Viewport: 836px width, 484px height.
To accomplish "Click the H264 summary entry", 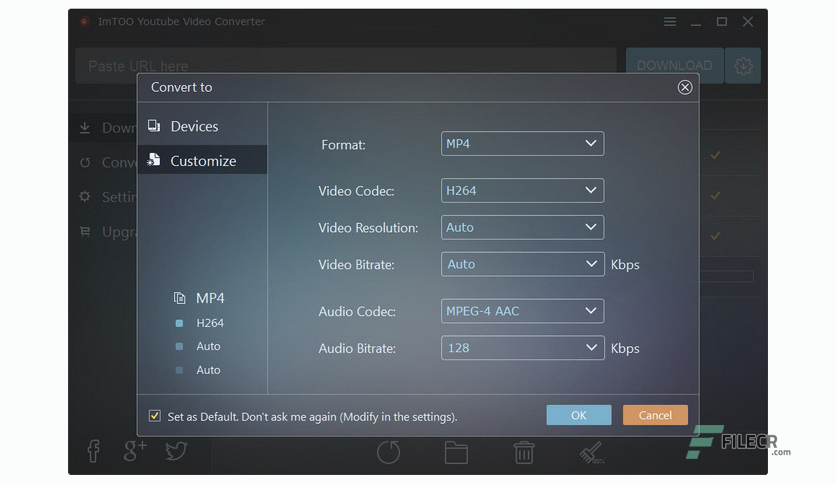I will (210, 323).
